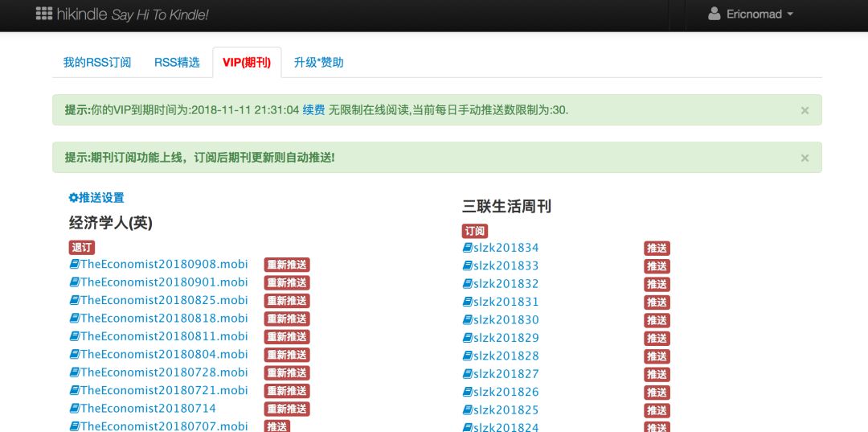
Task: Switch to the RSS精选 tab
Action: 177,63
